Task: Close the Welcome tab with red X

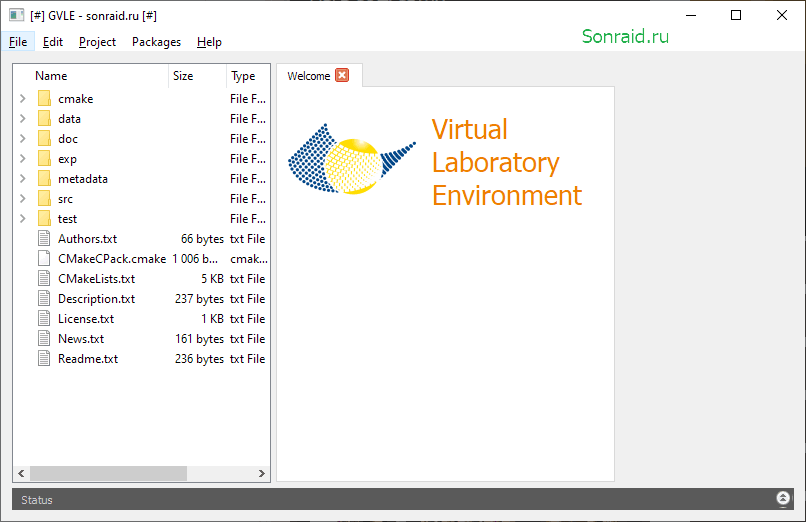Action: click(342, 75)
